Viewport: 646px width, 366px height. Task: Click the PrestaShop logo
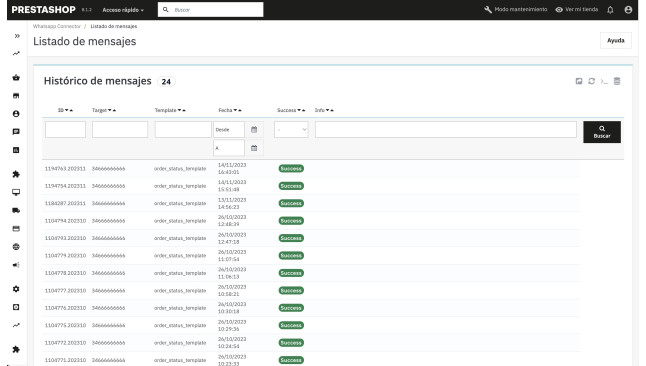(43, 9)
